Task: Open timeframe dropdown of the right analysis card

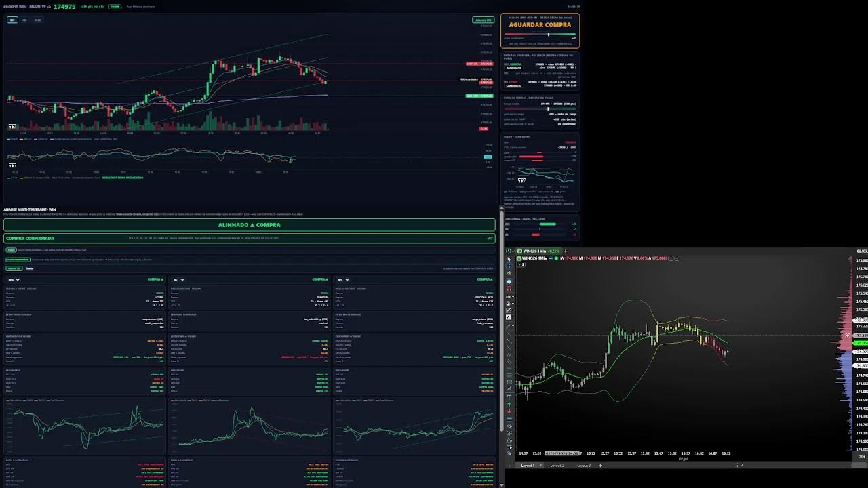Action: coord(343,279)
